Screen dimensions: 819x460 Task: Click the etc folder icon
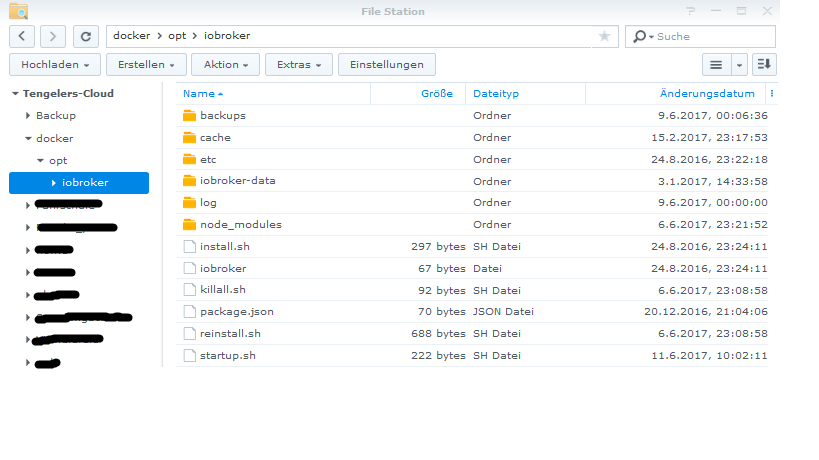(190, 159)
